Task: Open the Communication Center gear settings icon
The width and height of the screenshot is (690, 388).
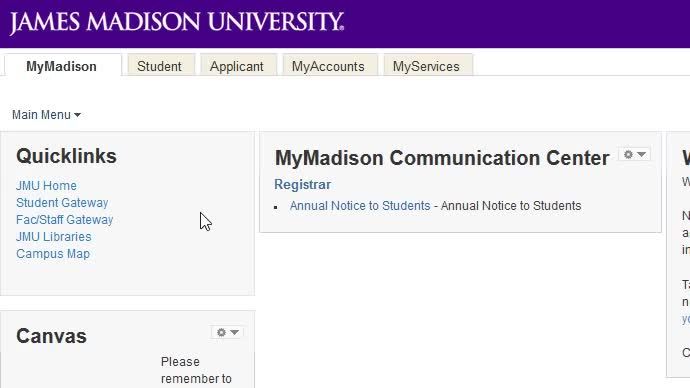Action: point(628,154)
